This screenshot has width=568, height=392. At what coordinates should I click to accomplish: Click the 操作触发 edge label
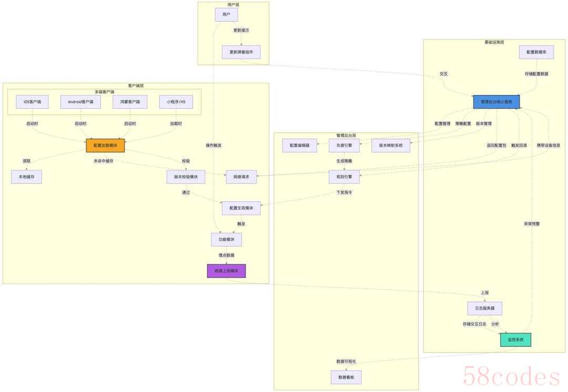tap(214, 146)
